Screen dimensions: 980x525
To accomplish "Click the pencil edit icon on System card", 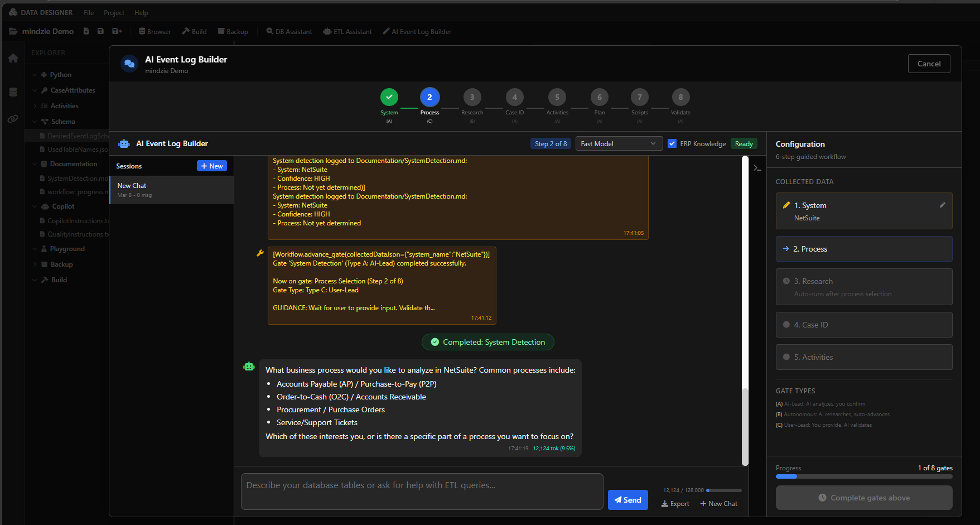I will [x=942, y=205].
